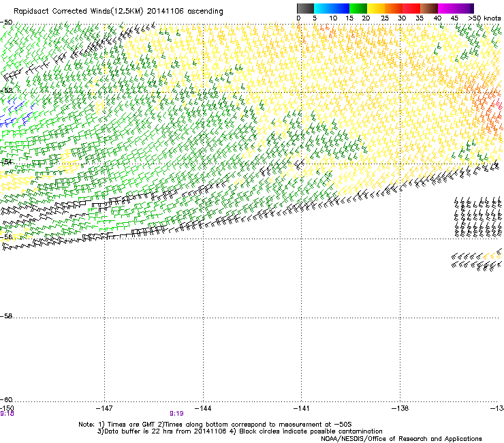
Task: Click the chart title 'Rapidscat Corrected Winds'
Action: 62,12
